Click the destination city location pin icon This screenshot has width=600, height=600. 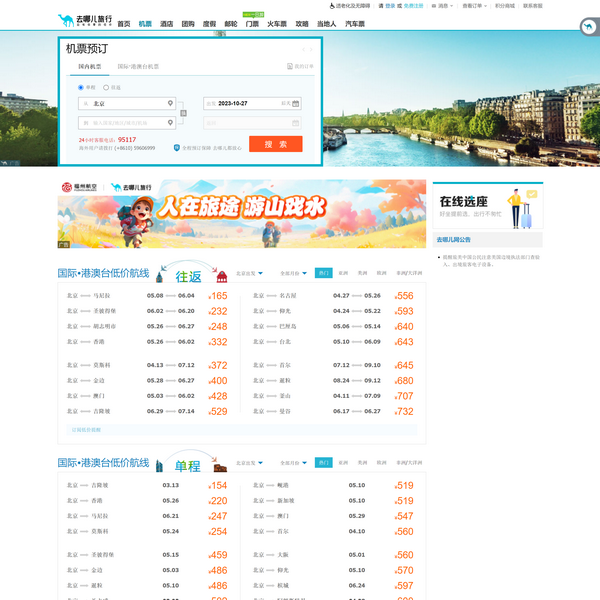coord(170,123)
